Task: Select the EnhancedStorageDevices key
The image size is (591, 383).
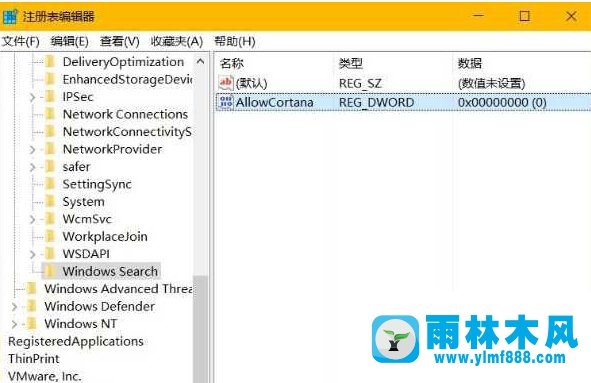Action: click(127, 79)
